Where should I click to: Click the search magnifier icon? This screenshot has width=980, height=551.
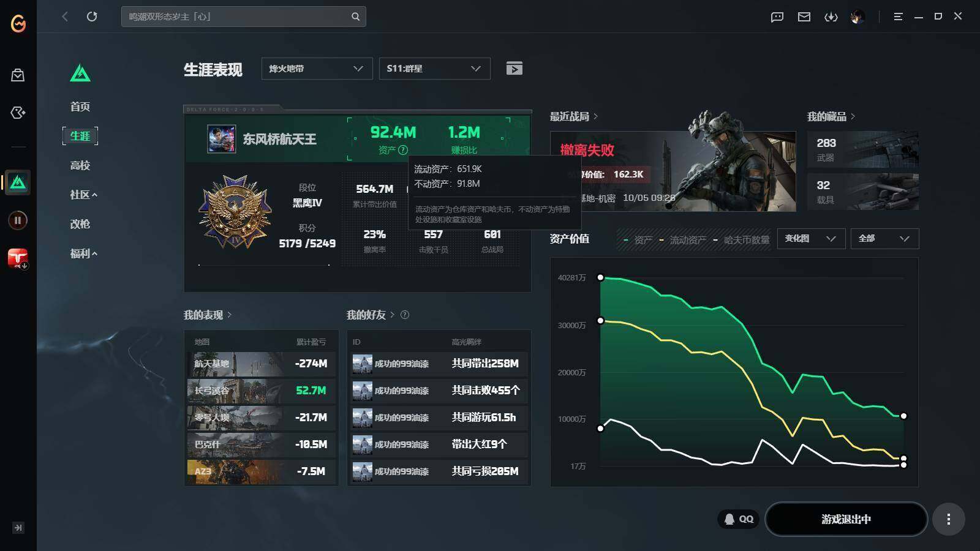355,17
